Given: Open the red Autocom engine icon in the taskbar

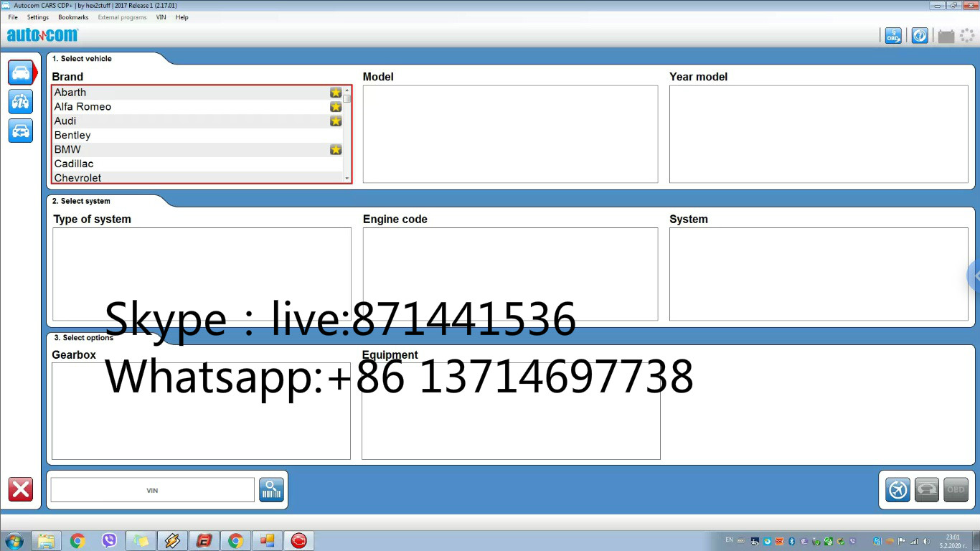Looking at the screenshot, I should click(299, 541).
